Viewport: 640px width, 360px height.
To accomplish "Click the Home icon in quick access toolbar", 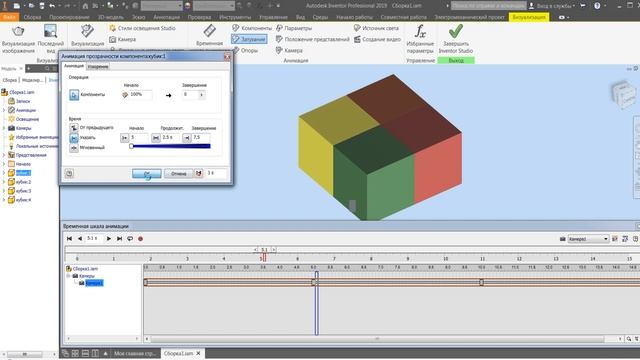I will [x=85, y=6].
